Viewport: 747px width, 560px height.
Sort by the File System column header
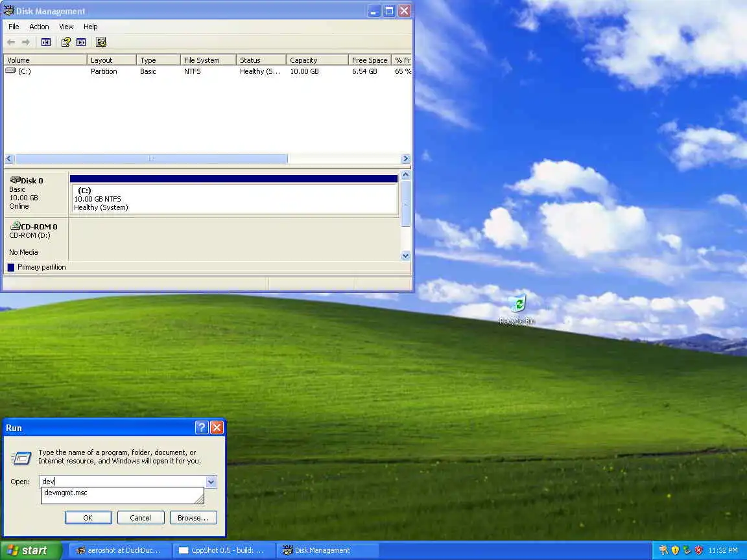[208, 60]
